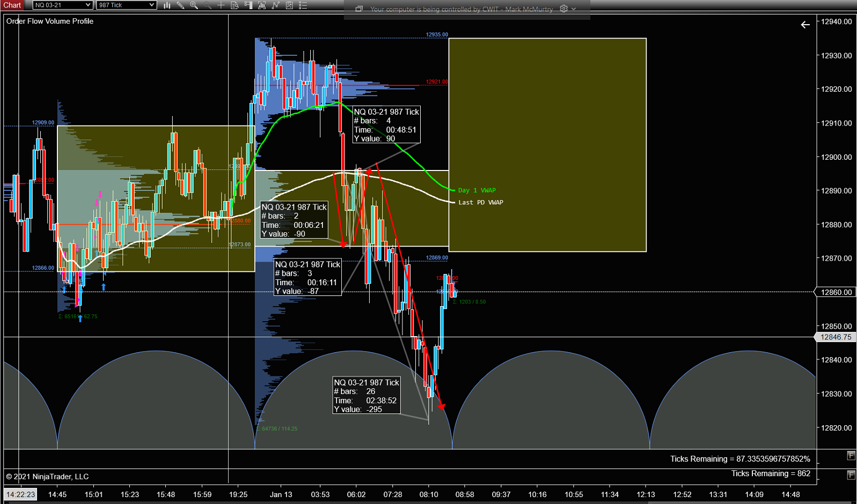
Task: Click the F button beside Ticks Remaining 862
Action: pos(851,475)
